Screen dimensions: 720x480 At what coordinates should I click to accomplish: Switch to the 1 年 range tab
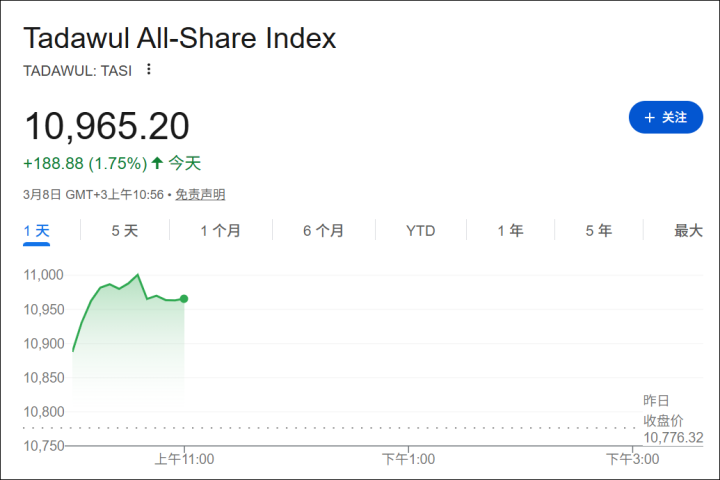[x=510, y=231]
